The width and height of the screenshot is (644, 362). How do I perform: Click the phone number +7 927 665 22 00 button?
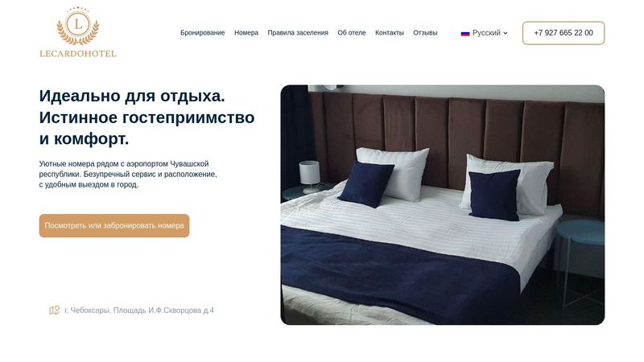(x=563, y=33)
